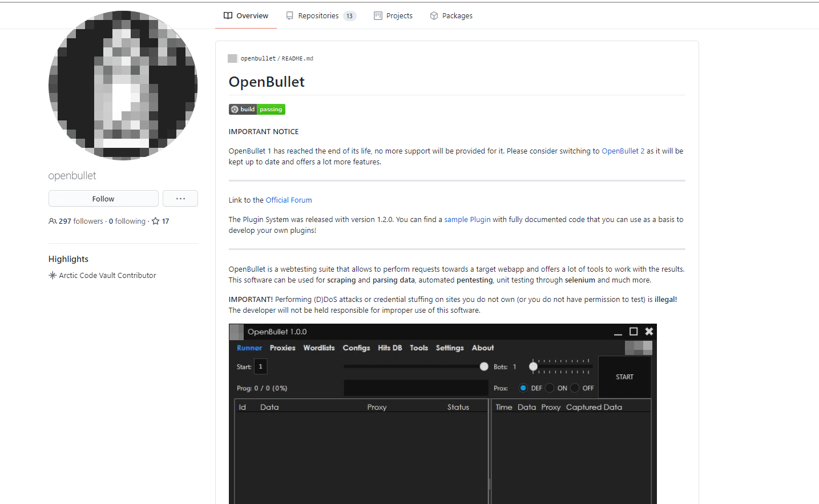This screenshot has width=819, height=504.
Task: Visit the Official Forum link
Action: tap(289, 200)
